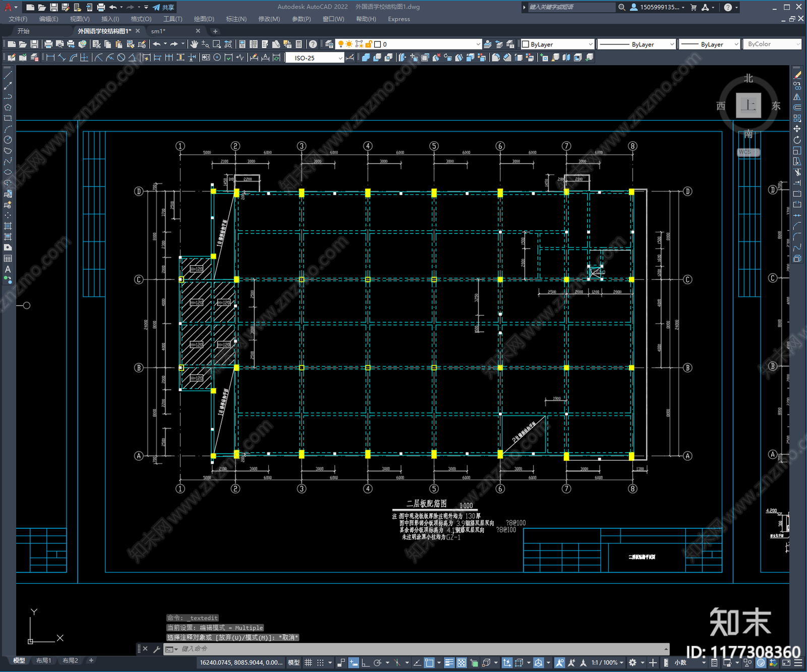807x672 pixels.
Task: Open the Layer Properties Manager icon
Action: pyautogui.click(x=329, y=44)
